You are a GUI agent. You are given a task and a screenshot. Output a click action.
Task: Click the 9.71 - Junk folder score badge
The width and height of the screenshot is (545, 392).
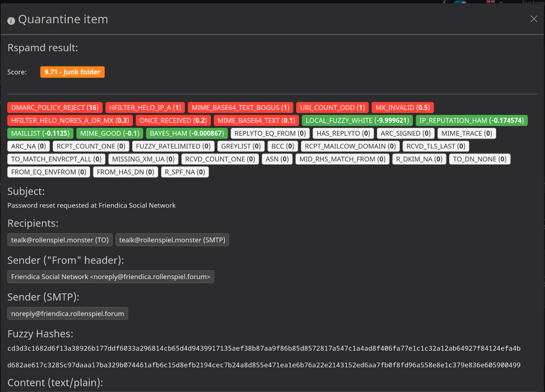72,72
